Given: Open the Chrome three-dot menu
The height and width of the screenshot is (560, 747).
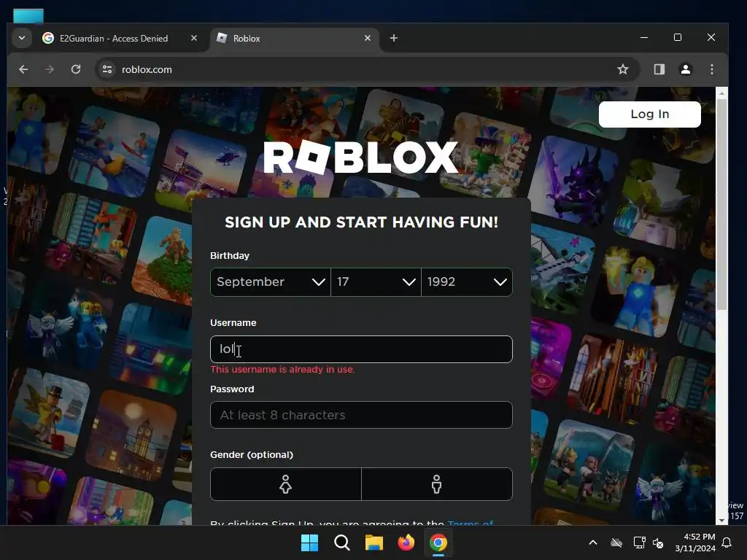Looking at the screenshot, I should [x=712, y=69].
